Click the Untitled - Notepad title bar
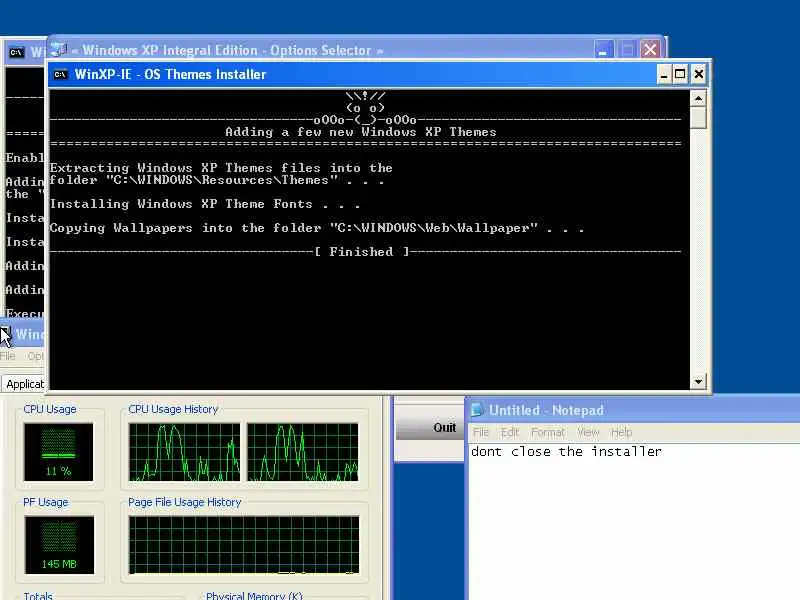800x600 pixels. pyautogui.click(x=633, y=410)
